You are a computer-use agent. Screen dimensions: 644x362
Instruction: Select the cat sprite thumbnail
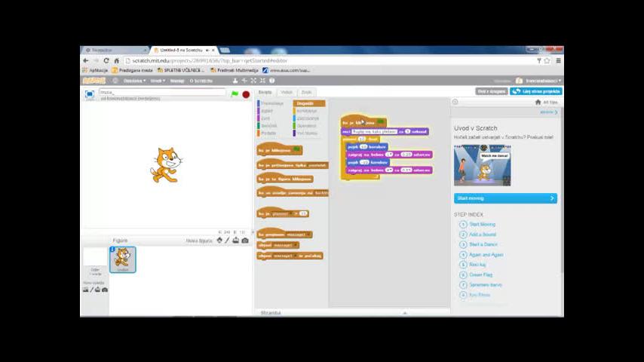tap(122, 259)
